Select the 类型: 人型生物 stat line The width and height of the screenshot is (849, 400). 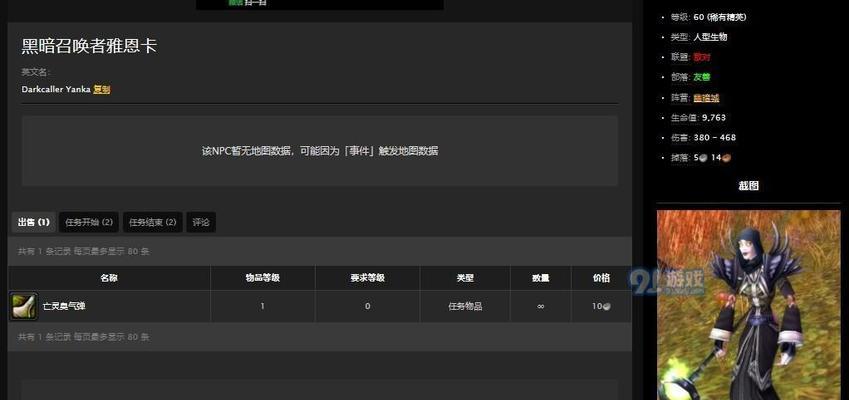[699, 37]
